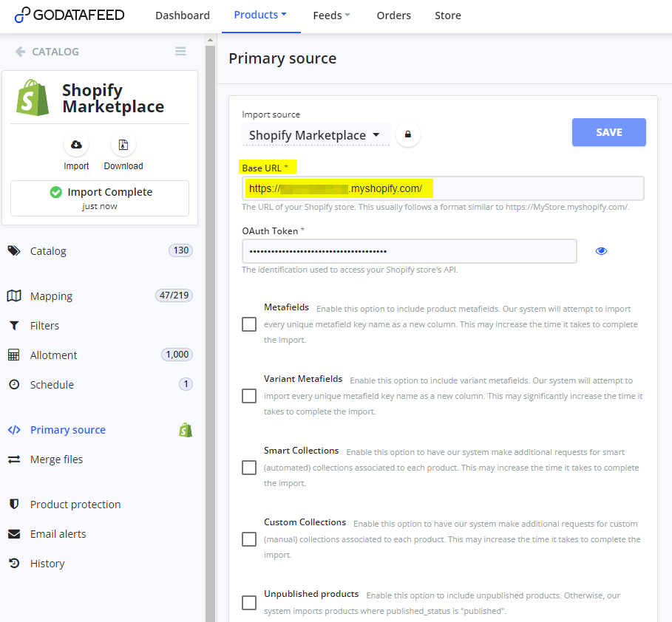
Task: Click the Primary source code icon
Action: point(14,430)
